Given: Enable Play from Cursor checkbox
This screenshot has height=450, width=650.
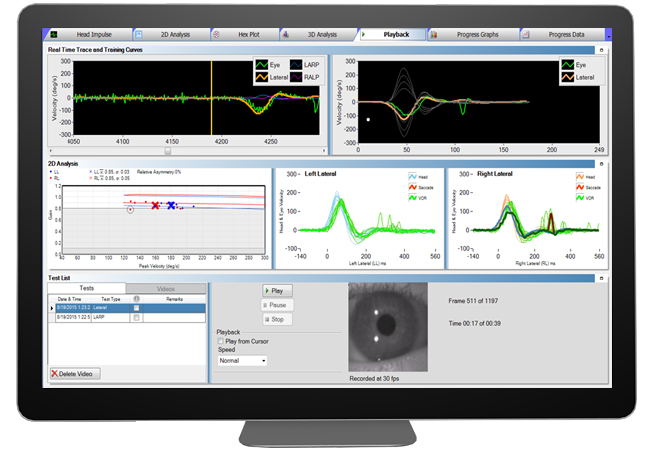Looking at the screenshot, I should [x=222, y=342].
